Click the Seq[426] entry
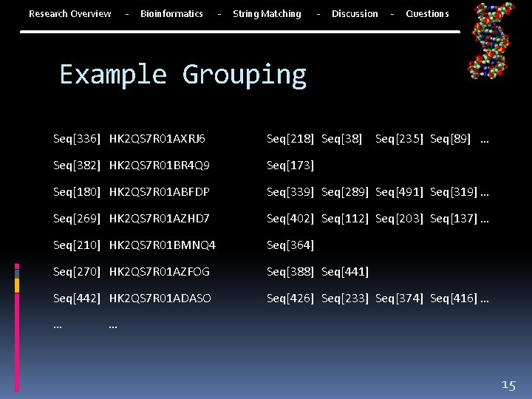The width and height of the screenshot is (532, 399). tap(290, 299)
